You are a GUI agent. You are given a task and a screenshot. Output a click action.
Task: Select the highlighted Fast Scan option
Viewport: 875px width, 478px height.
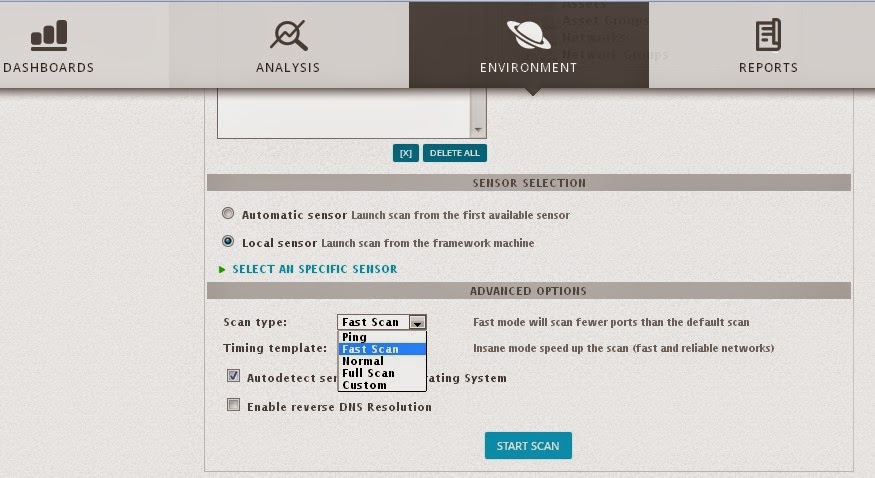click(x=370, y=349)
